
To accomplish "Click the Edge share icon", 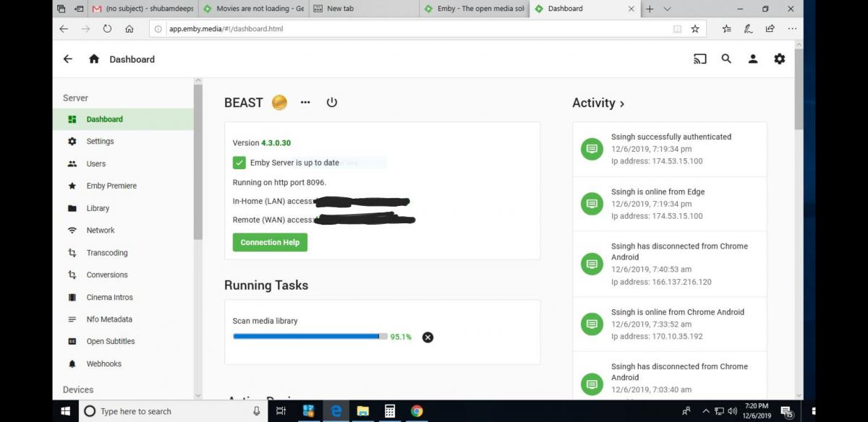I will [770, 29].
